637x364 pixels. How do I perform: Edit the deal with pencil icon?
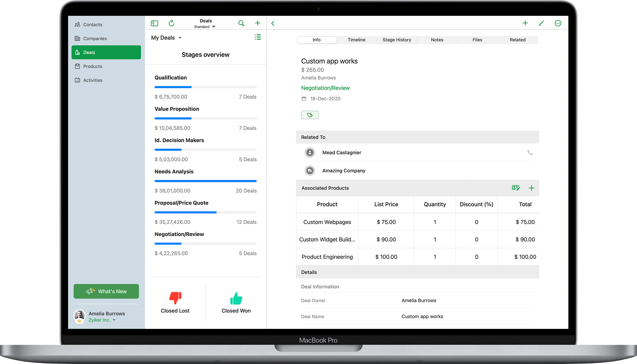click(x=541, y=23)
